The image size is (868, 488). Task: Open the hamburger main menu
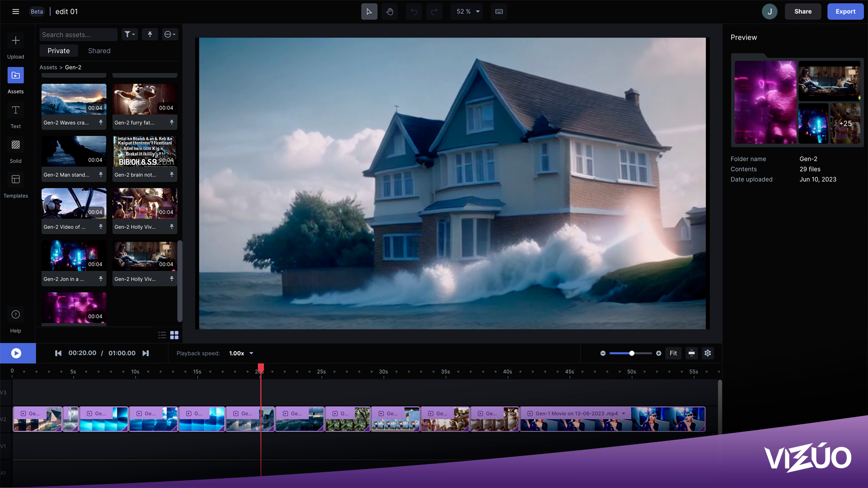point(15,12)
